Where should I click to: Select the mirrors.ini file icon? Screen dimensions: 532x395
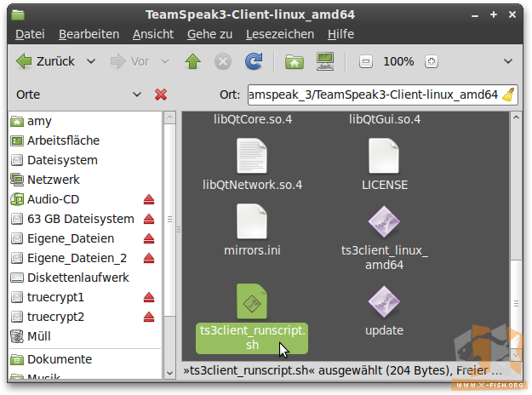point(252,222)
